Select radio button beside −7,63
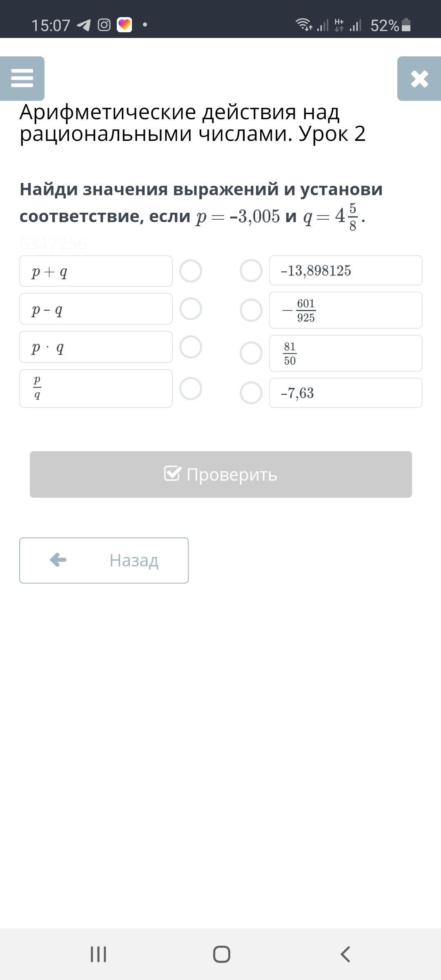Image resolution: width=441 pixels, height=980 pixels. coord(251,393)
